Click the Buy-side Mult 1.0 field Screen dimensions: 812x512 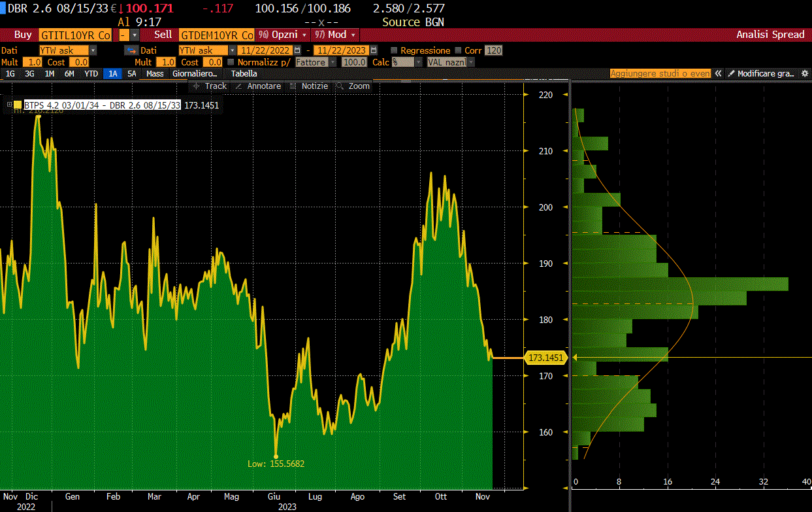pos(33,62)
